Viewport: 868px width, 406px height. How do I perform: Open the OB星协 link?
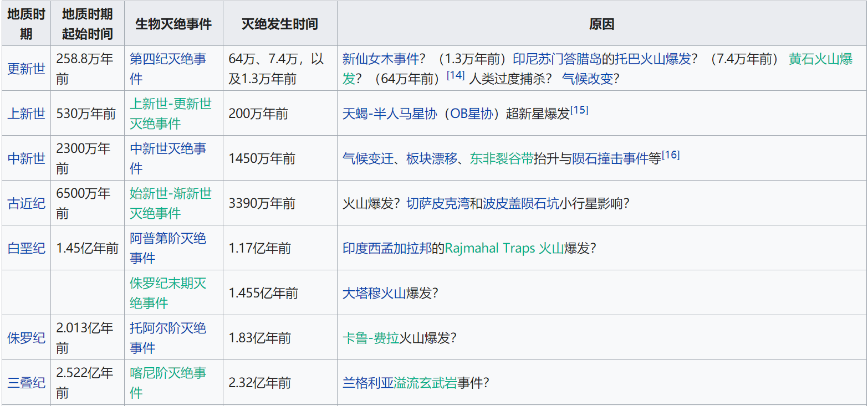(x=471, y=114)
